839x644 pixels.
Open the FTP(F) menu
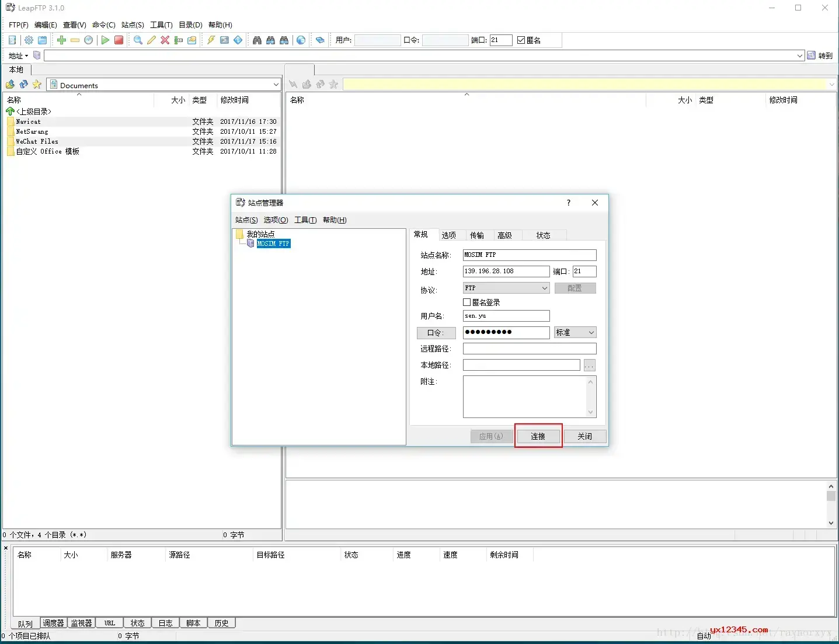pos(19,25)
